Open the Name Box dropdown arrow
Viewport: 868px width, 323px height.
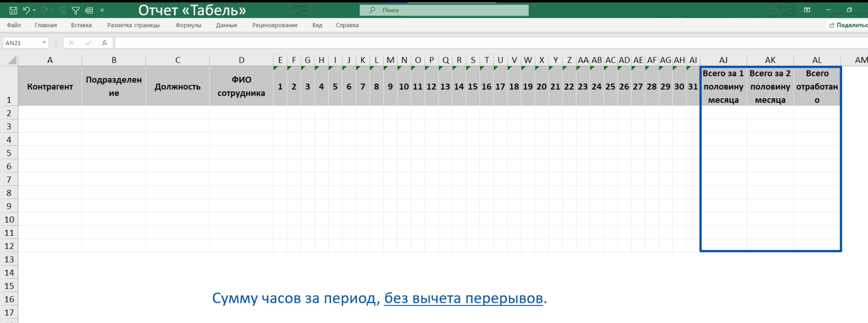coord(44,43)
